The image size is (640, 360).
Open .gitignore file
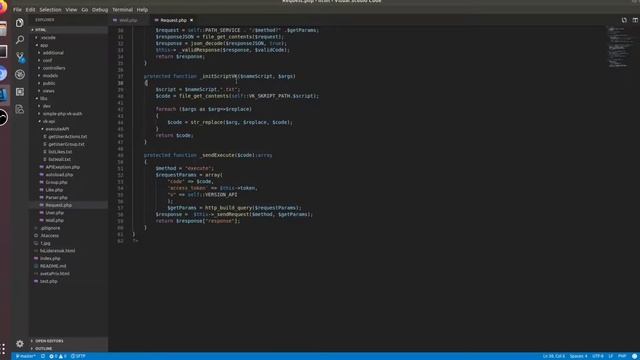click(50, 228)
